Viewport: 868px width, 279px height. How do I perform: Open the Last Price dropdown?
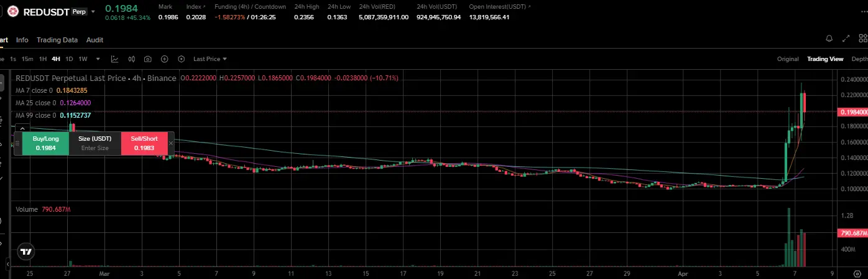click(x=210, y=59)
